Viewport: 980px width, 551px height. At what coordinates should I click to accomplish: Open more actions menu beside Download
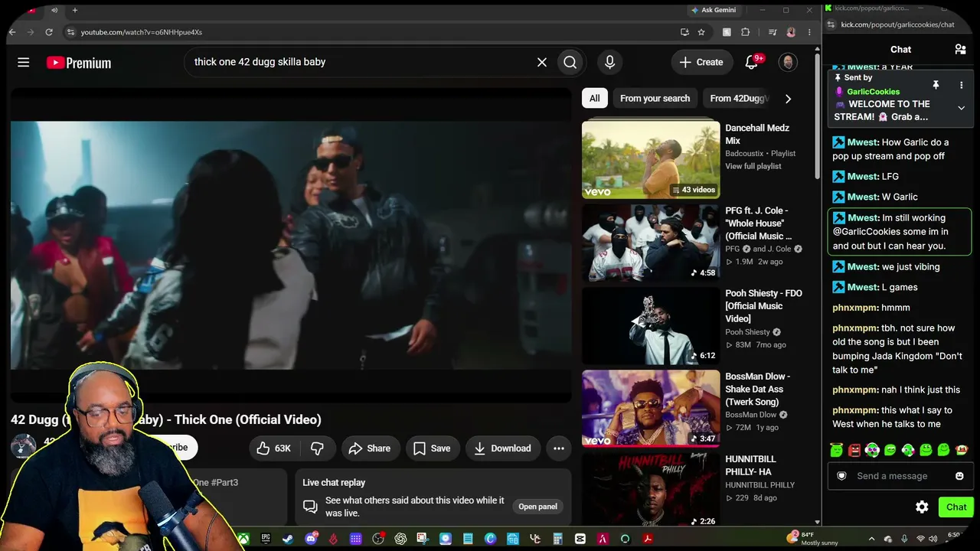559,448
